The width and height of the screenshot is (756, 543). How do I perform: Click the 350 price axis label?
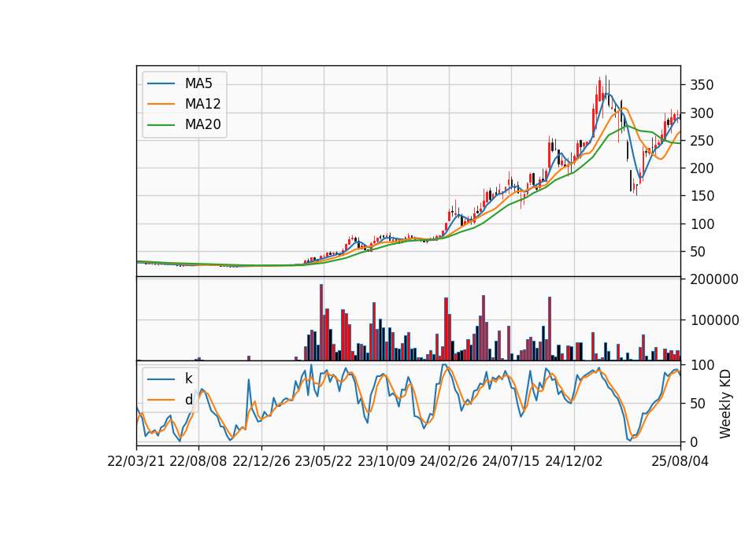pos(702,85)
